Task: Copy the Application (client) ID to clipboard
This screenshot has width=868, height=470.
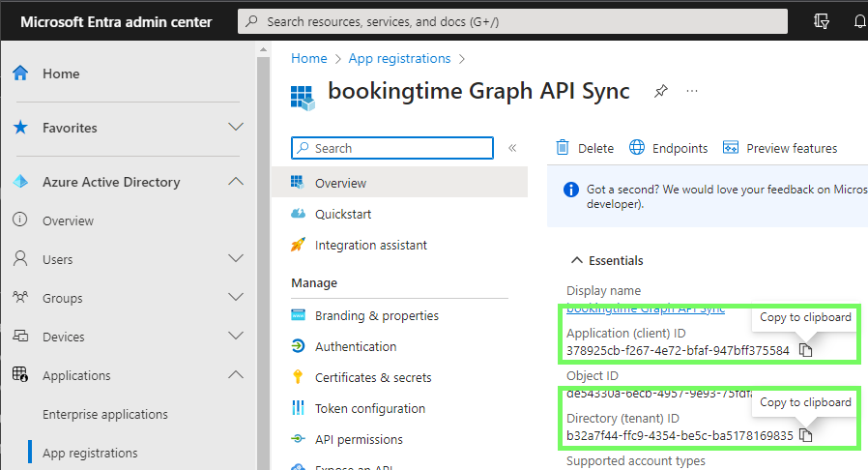Action: (x=806, y=350)
